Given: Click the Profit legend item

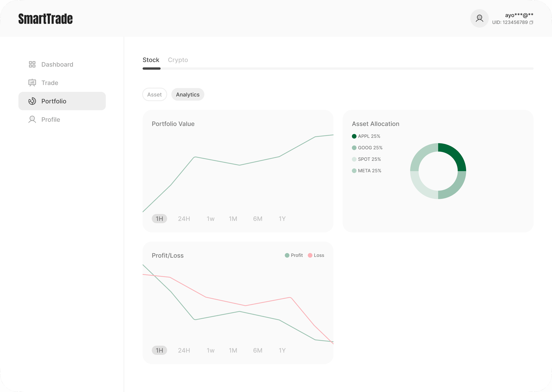Looking at the screenshot, I should click(294, 255).
